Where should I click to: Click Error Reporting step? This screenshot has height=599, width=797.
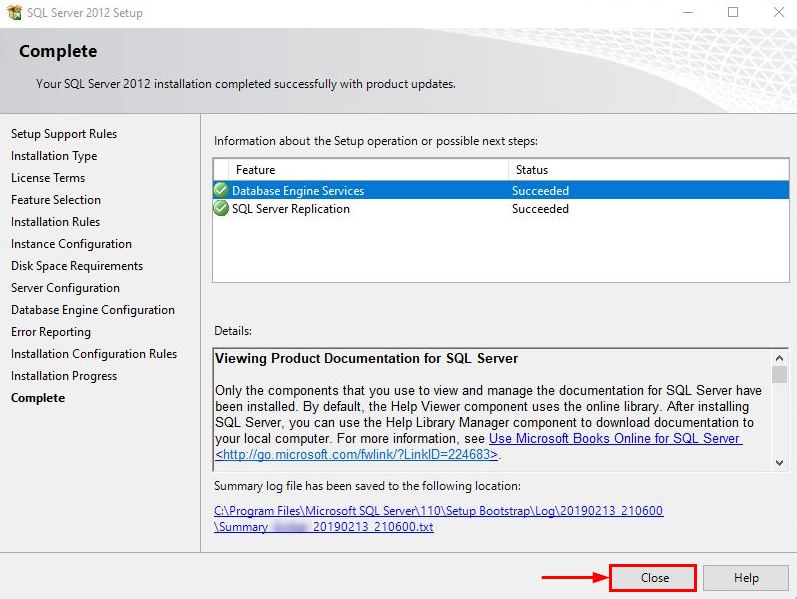51,332
